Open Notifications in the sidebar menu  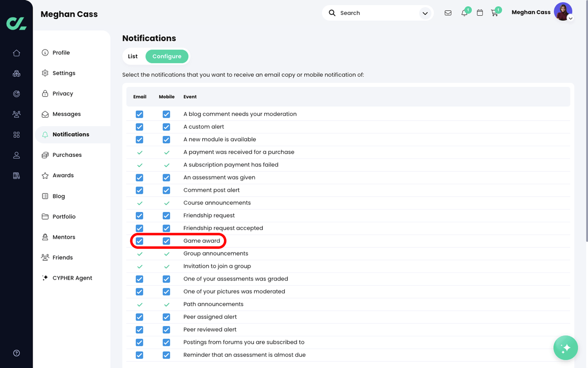[x=71, y=134]
